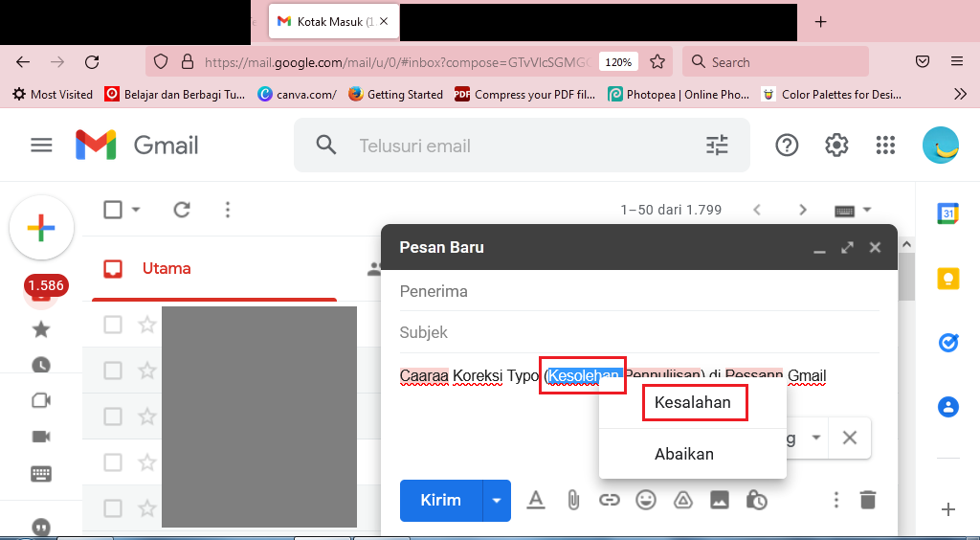Open Google Calendar side panel
The width and height of the screenshot is (980, 540).
pyautogui.click(x=948, y=214)
